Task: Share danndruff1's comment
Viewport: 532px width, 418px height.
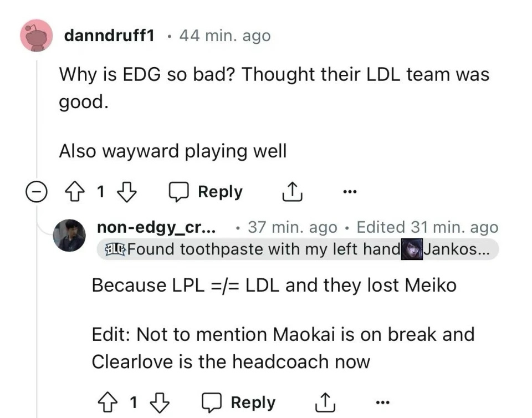Action: coord(292,191)
